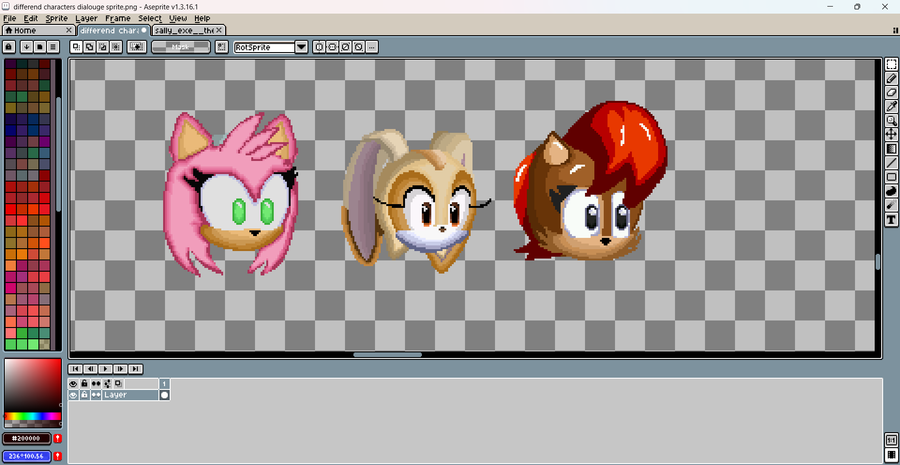The width and height of the screenshot is (900, 465).
Task: Select the Rectangular Marquee tool
Action: click(891, 64)
